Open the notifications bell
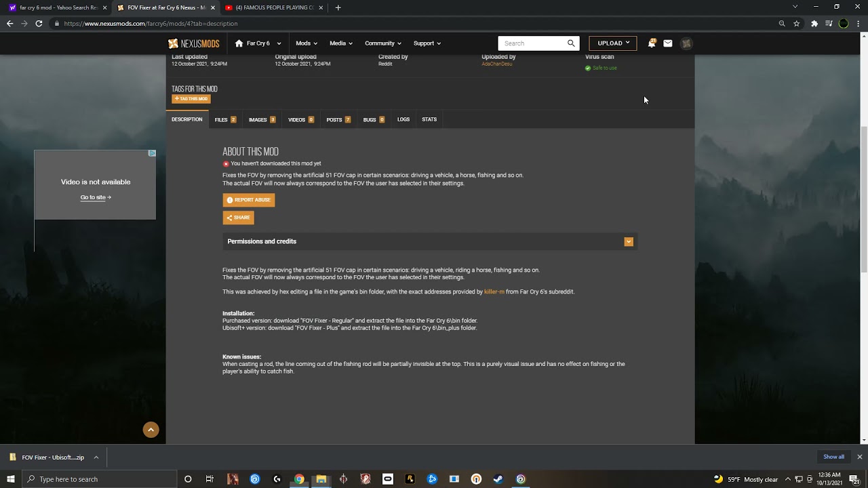The width and height of the screenshot is (868, 488). coord(652,43)
